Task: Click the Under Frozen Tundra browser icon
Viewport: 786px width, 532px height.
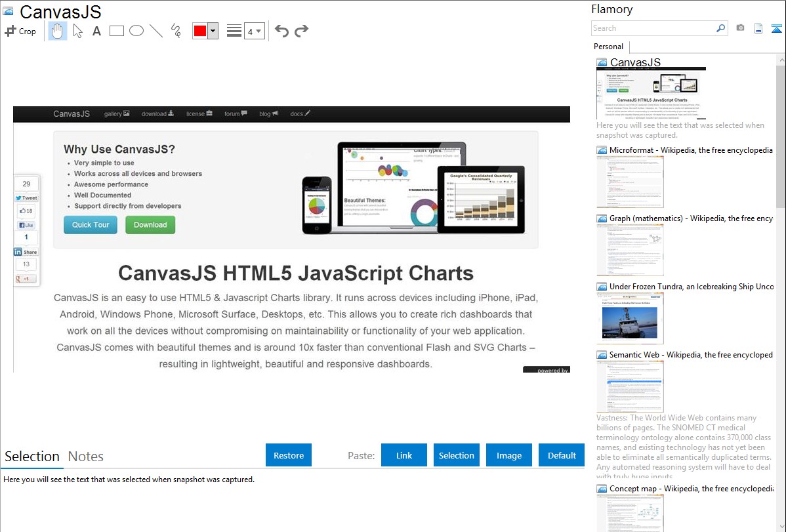Action: [x=602, y=286]
